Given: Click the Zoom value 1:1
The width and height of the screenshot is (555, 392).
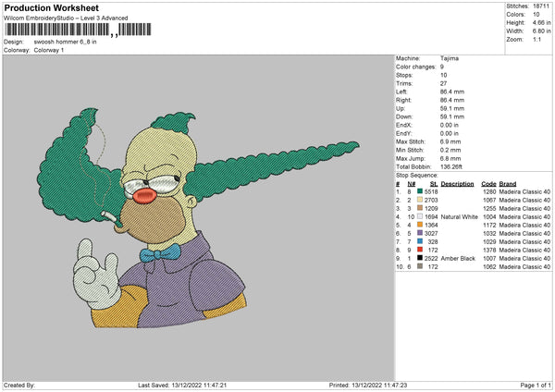Looking at the screenshot, I should tap(536, 39).
